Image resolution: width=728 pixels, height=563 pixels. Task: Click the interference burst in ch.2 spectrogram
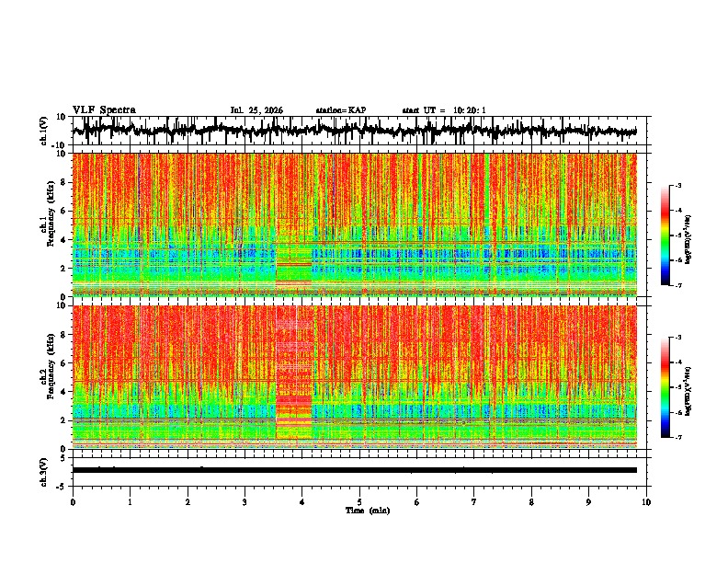[x=294, y=373]
